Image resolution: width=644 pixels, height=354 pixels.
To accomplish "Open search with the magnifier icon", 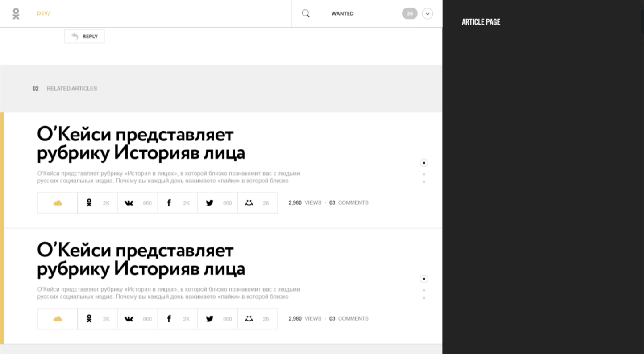I will point(306,14).
